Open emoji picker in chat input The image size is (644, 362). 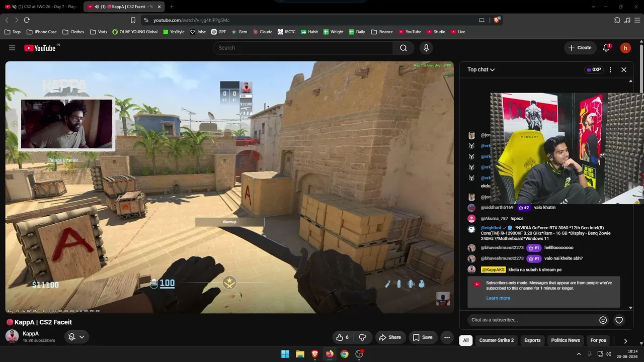click(603, 320)
